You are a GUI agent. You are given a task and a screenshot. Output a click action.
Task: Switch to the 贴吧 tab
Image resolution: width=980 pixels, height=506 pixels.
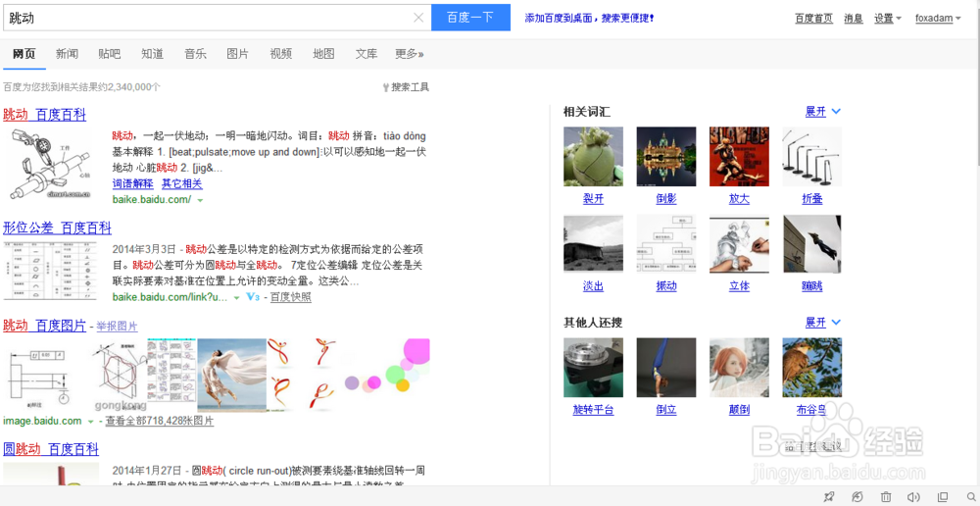110,54
